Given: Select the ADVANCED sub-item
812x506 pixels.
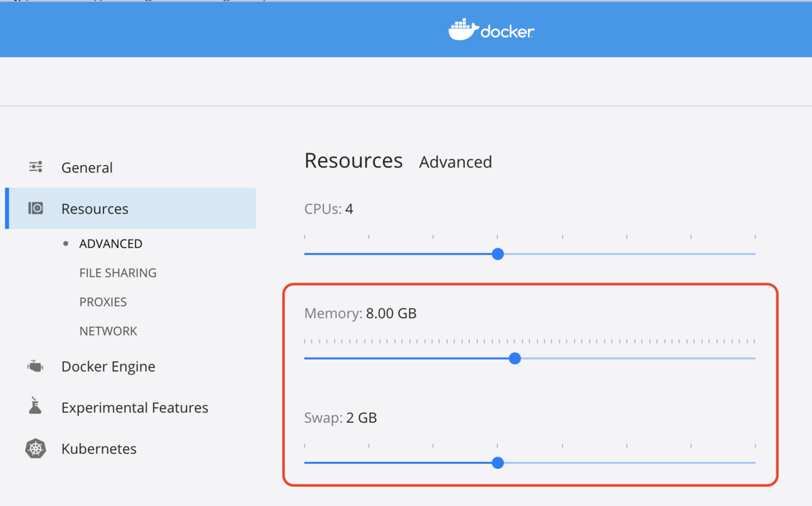Looking at the screenshot, I should pos(110,244).
